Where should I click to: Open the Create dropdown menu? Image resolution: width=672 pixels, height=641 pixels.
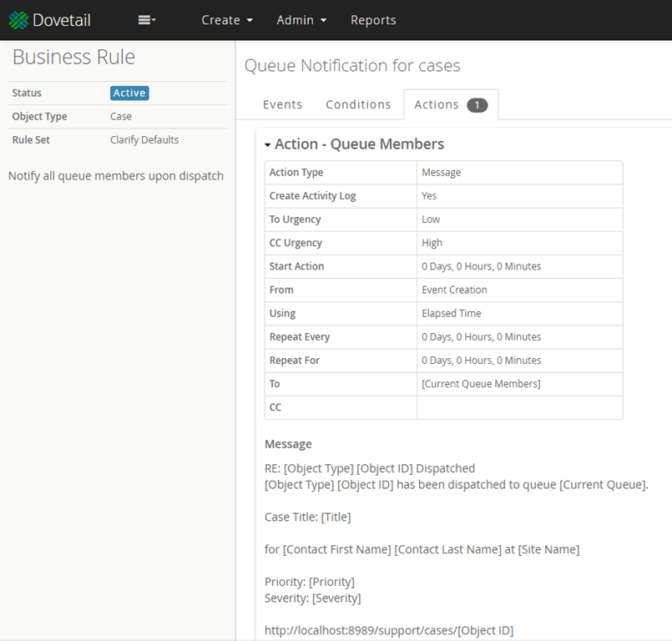click(226, 20)
